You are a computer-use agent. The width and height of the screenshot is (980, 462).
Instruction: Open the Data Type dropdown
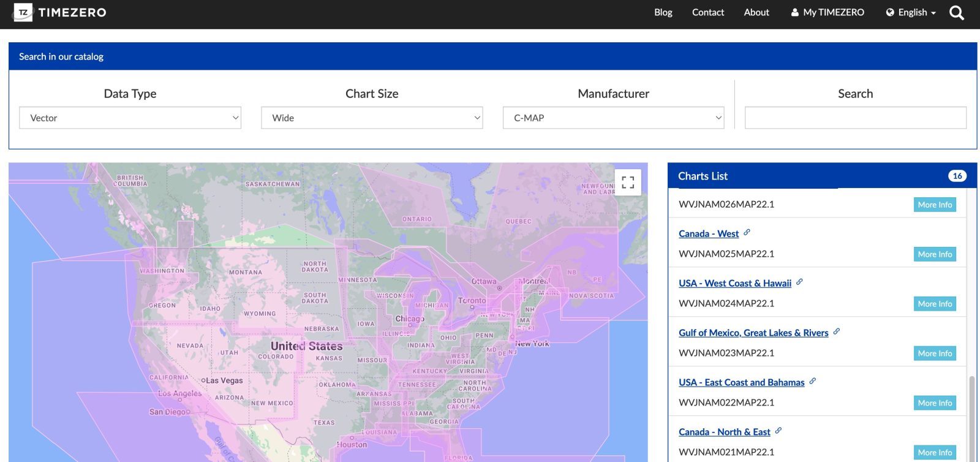pyautogui.click(x=130, y=118)
